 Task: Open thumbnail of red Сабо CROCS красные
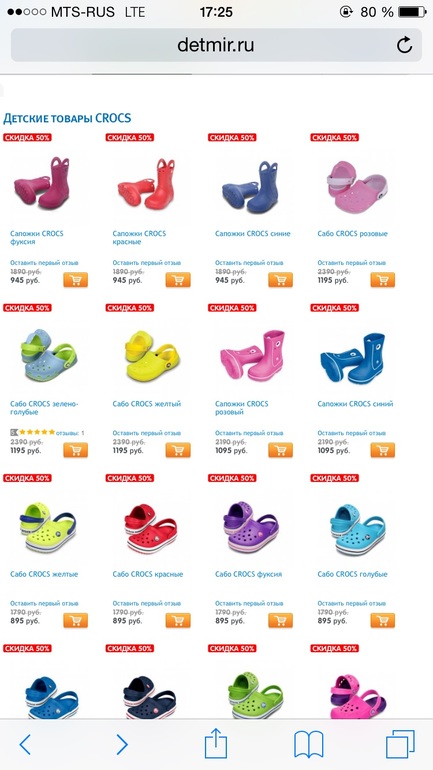coord(150,528)
